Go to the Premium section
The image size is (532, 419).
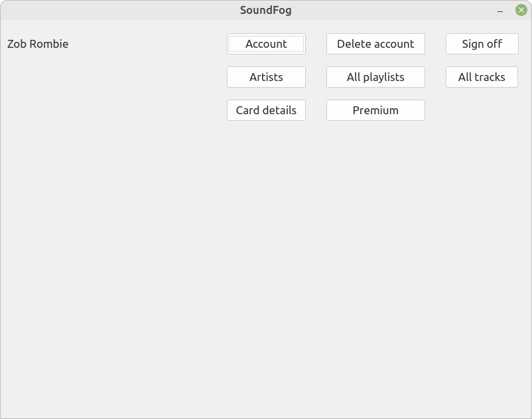click(x=375, y=110)
